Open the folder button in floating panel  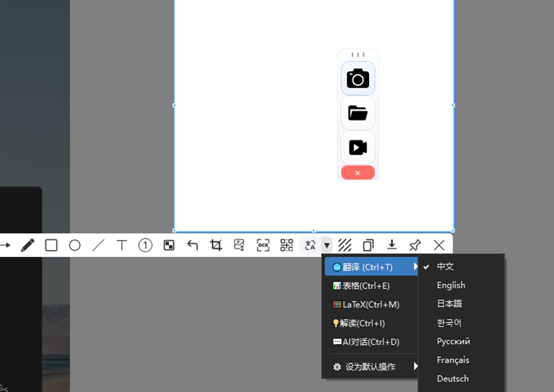pyautogui.click(x=358, y=113)
